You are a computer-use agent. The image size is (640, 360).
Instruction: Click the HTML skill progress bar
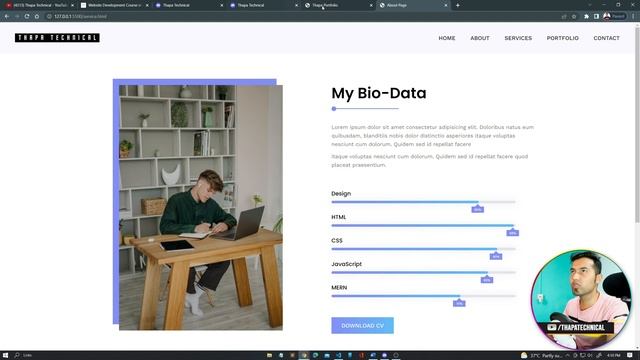(x=423, y=225)
